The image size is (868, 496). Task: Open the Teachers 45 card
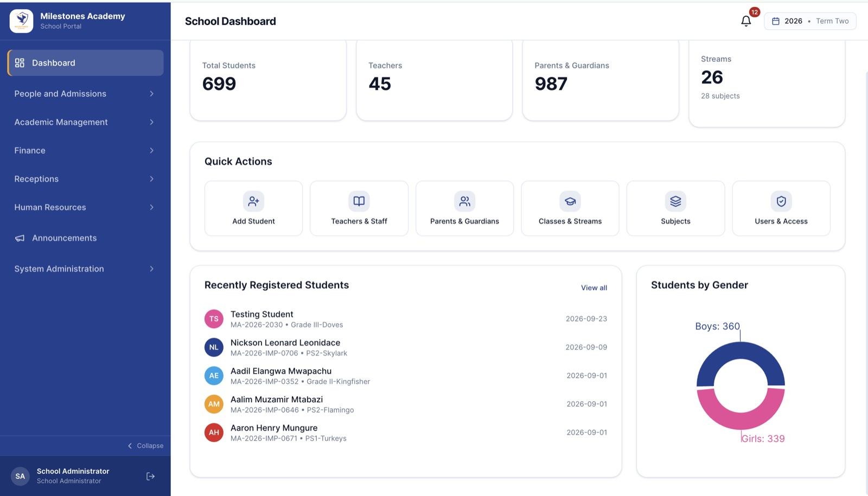click(x=434, y=80)
